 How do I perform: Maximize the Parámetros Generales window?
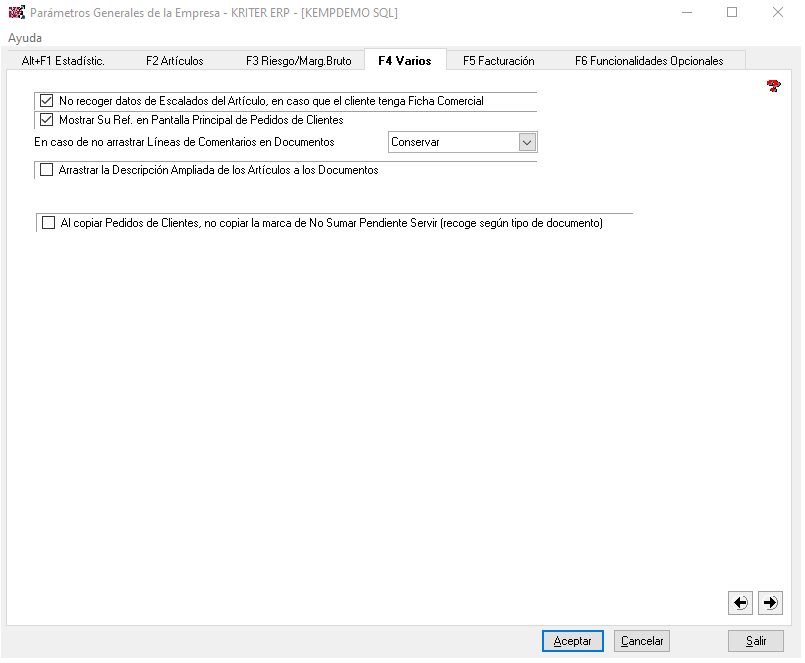coord(732,13)
